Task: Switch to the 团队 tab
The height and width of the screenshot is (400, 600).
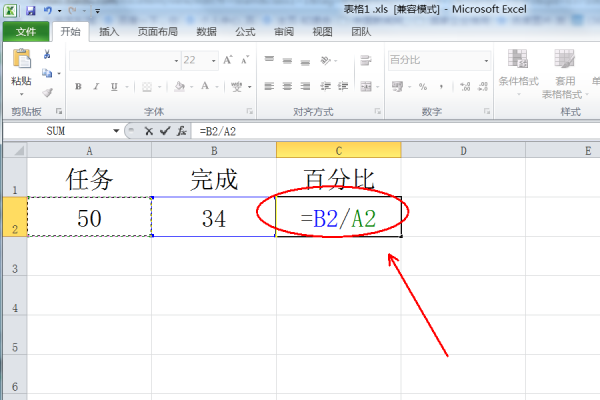Action: 361,32
